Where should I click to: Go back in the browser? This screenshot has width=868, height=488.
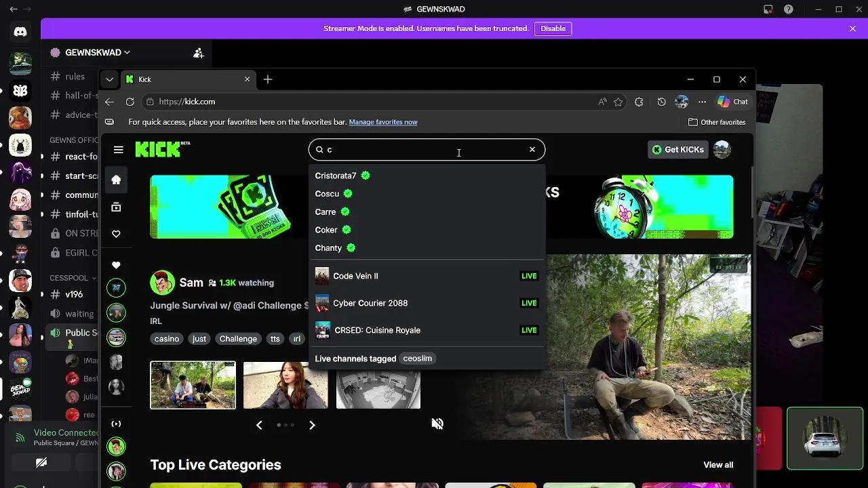(109, 102)
